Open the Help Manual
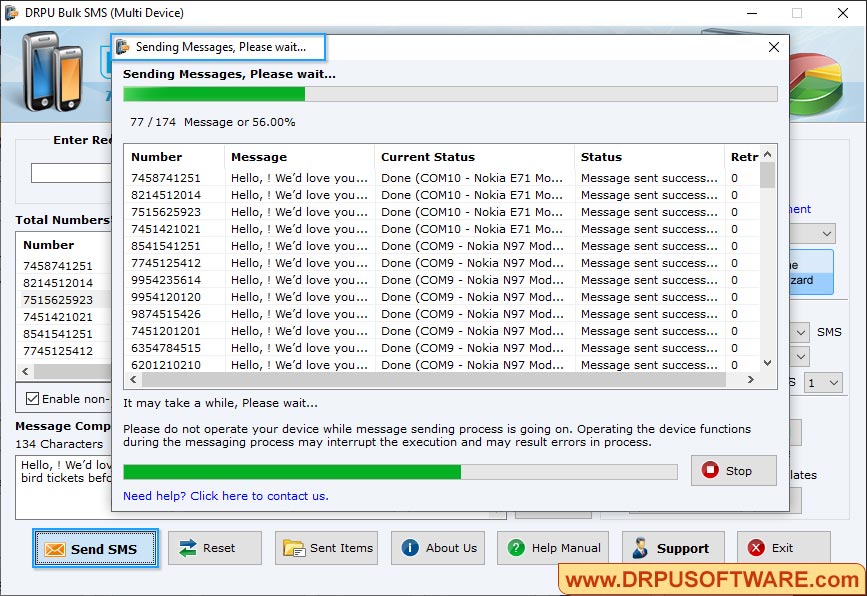Screen dimensions: 867x596 553,548
